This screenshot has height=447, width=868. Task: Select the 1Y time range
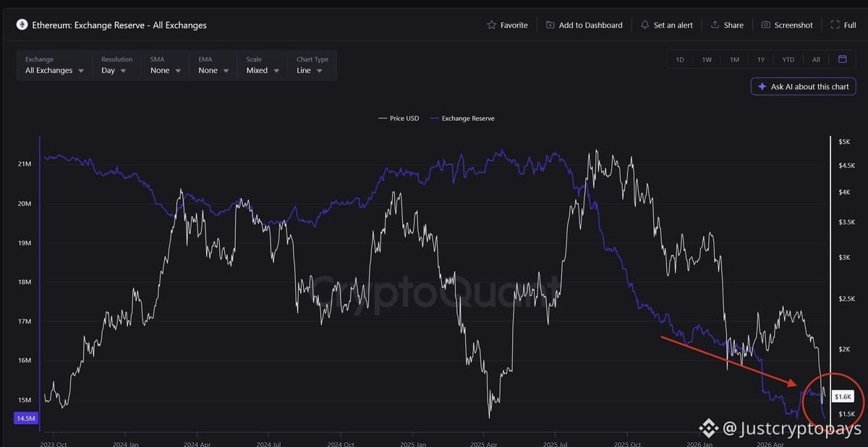click(761, 59)
